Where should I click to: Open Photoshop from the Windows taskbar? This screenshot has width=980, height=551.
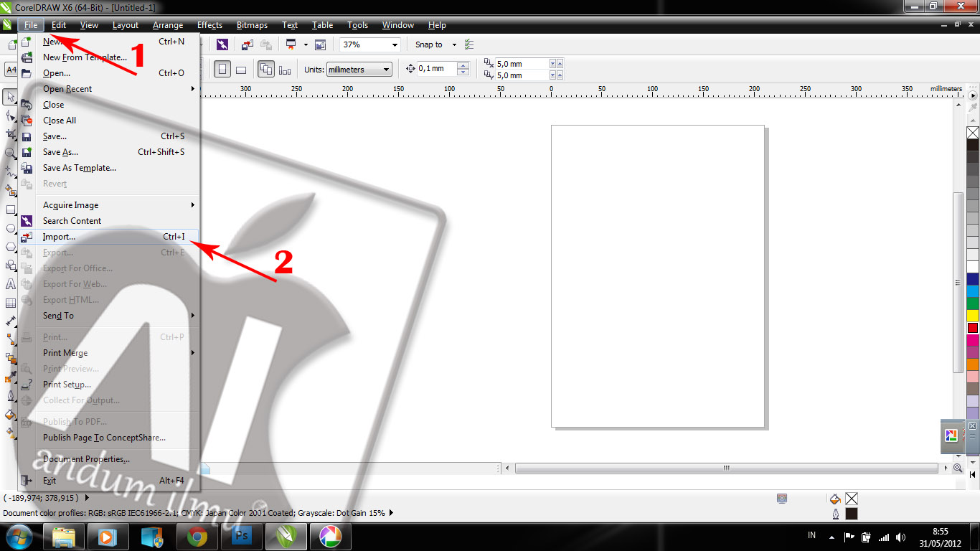[x=242, y=535]
